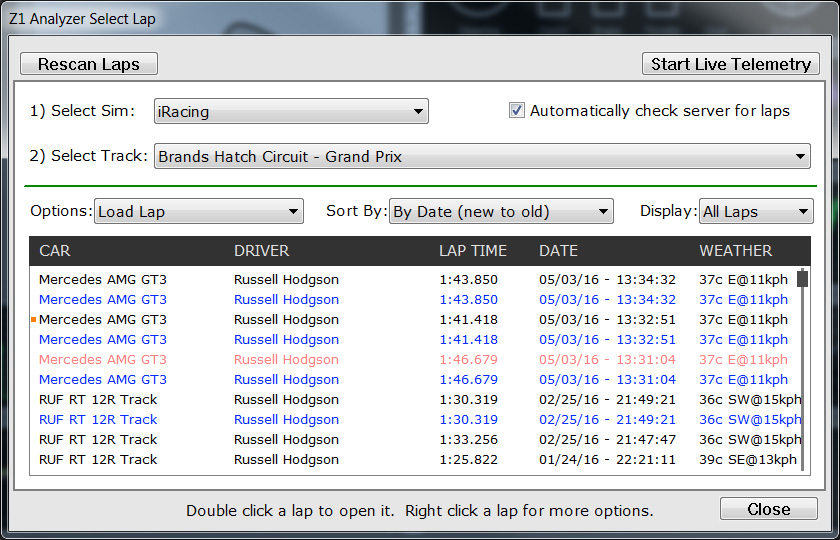Click the Rescan Laps button
Viewport: 840px width, 540px height.
tap(89, 64)
